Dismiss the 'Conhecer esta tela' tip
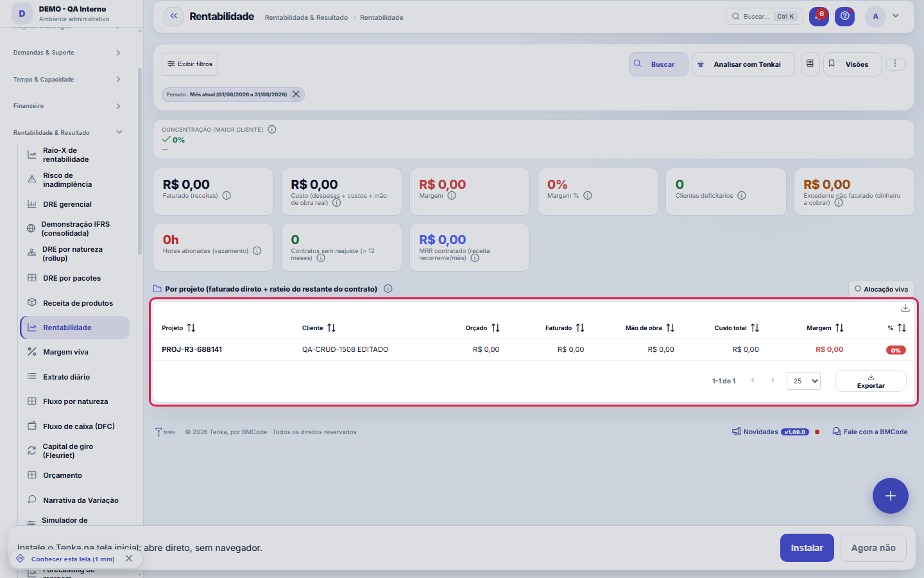The image size is (924, 578). tap(129, 559)
